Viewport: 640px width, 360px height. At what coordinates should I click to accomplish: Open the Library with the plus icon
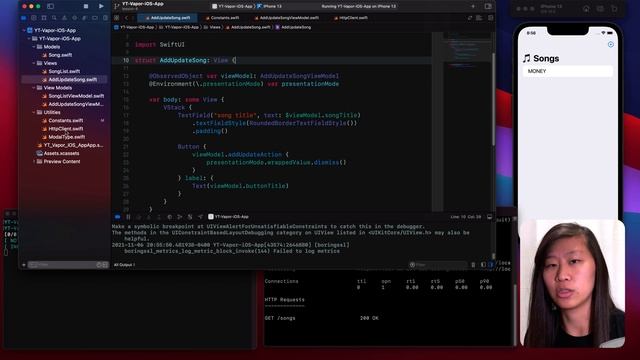click(x=473, y=6)
